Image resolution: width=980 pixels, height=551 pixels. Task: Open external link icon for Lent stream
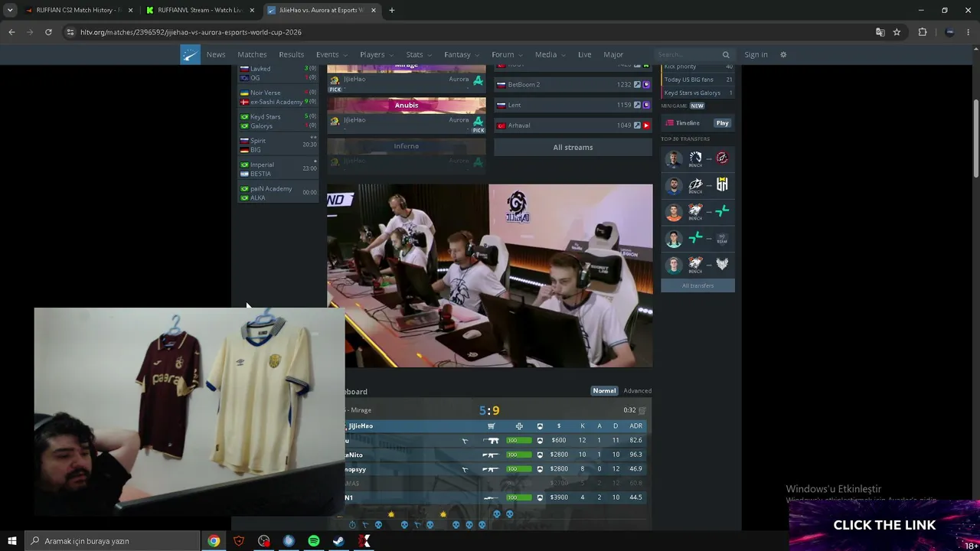pos(637,105)
